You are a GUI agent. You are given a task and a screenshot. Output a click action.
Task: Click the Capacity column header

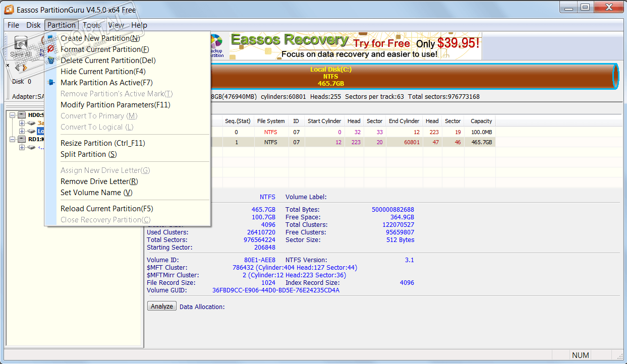click(481, 121)
